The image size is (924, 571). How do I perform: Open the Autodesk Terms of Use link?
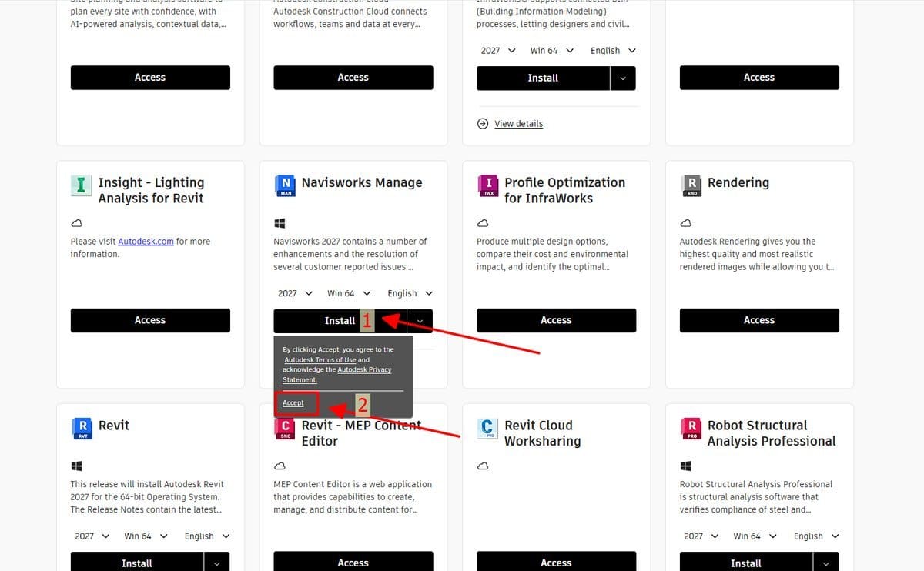coord(320,359)
